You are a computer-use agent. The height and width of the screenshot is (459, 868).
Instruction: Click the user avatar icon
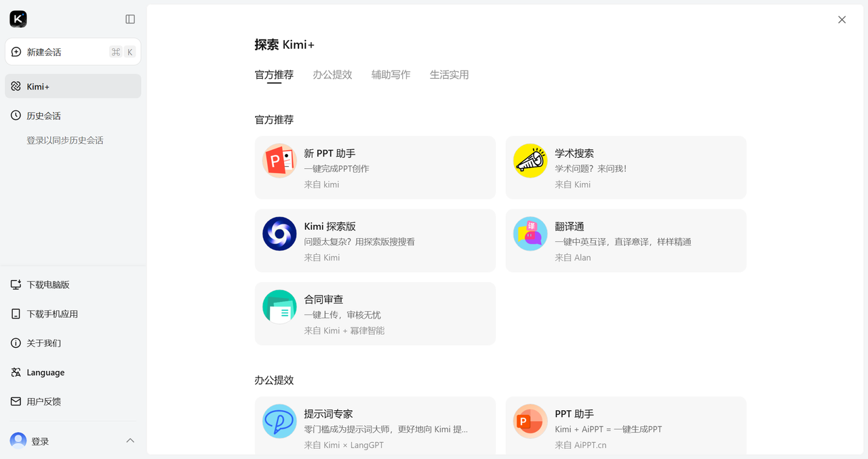[18, 441]
